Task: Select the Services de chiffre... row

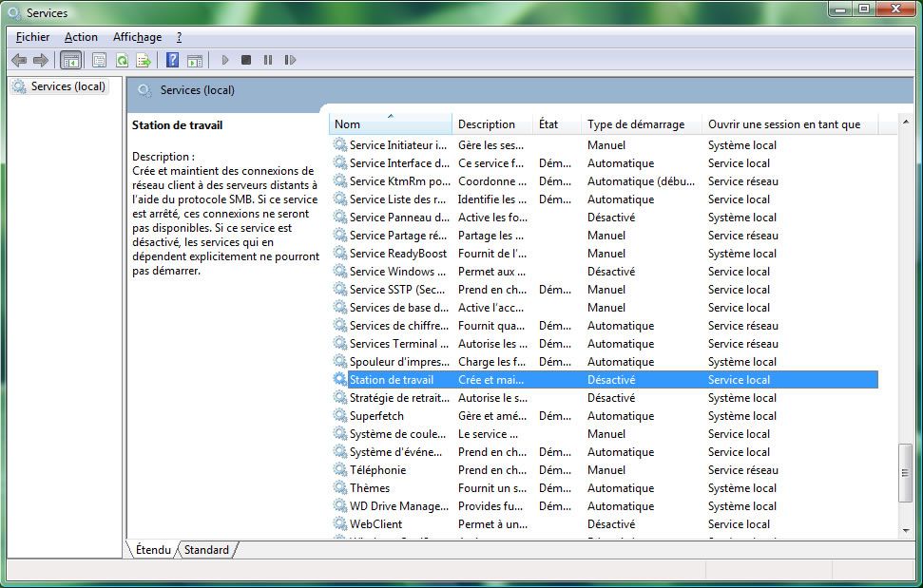Action: 604,325
